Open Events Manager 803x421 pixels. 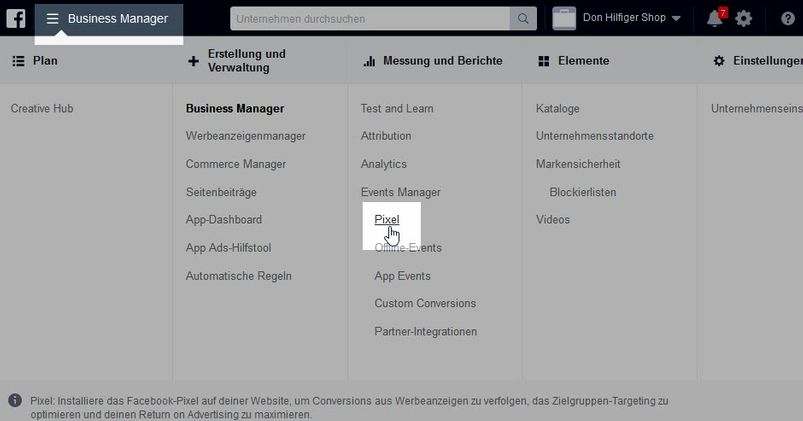(x=400, y=193)
